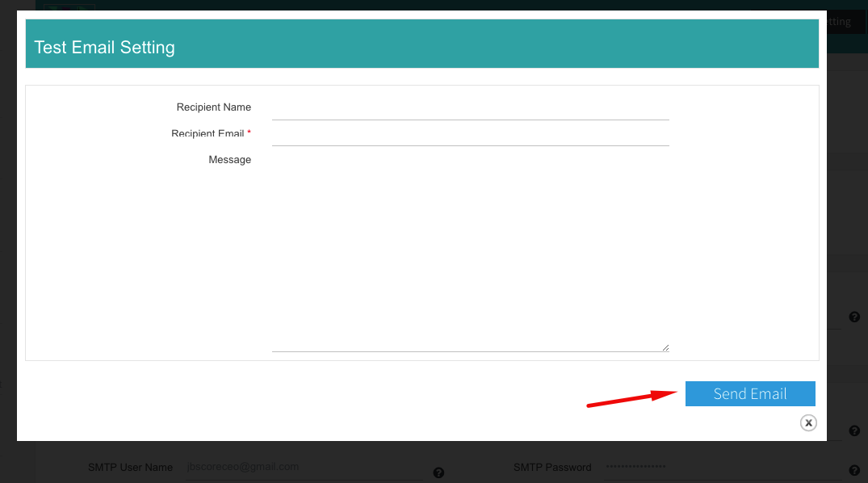Click the Test Email Setting title
The width and height of the screenshot is (868, 483).
coord(105,48)
